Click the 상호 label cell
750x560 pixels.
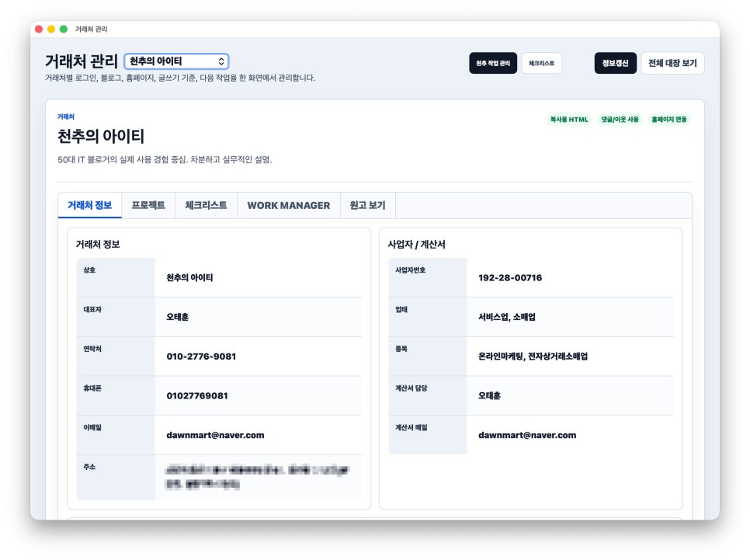click(116, 277)
